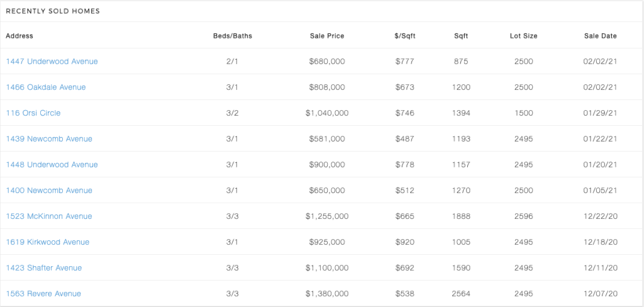Sort by the Sale Date column header
644x307 pixels.
[601, 36]
